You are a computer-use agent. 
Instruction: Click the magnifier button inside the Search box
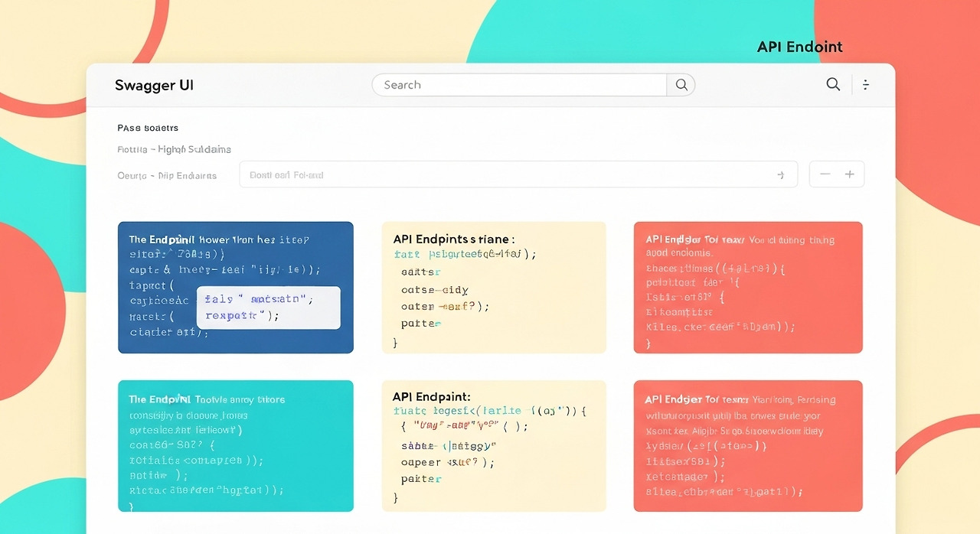681,85
